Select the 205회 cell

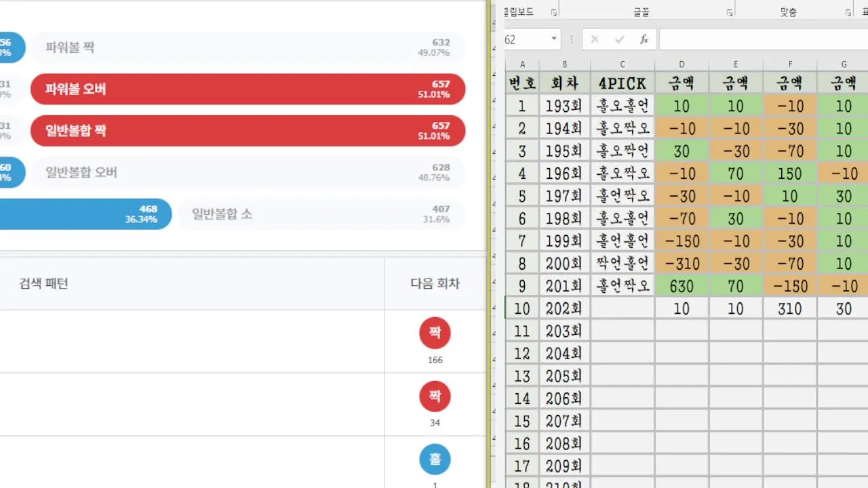pyautogui.click(x=565, y=375)
